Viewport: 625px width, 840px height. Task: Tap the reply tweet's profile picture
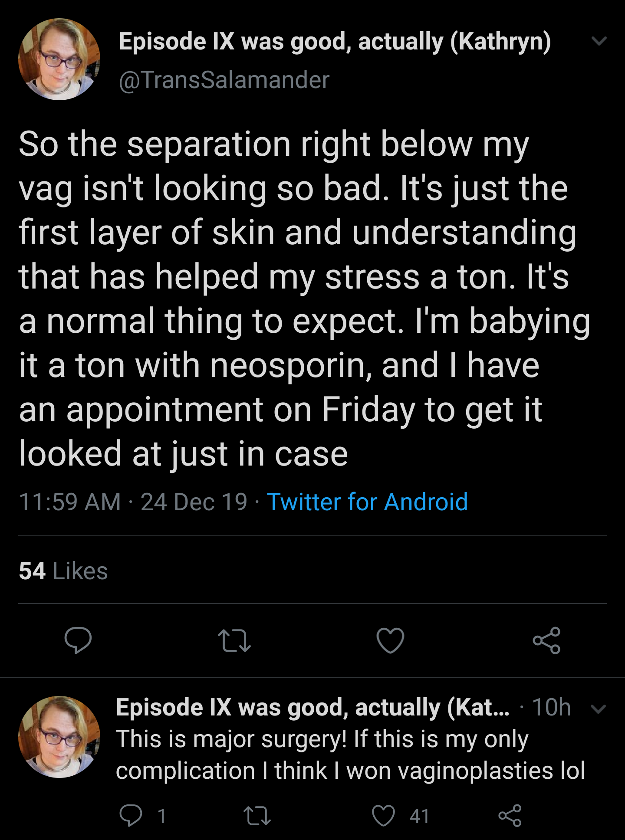click(59, 737)
